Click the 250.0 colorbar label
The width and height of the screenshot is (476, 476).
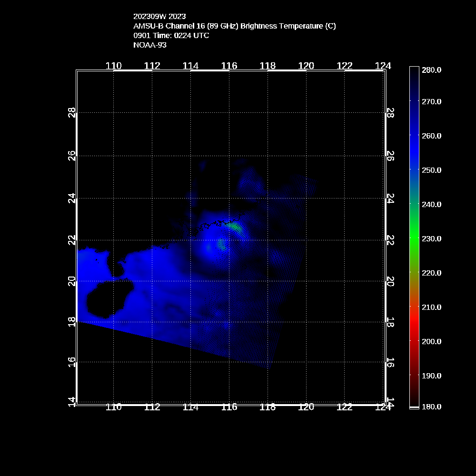(x=431, y=170)
